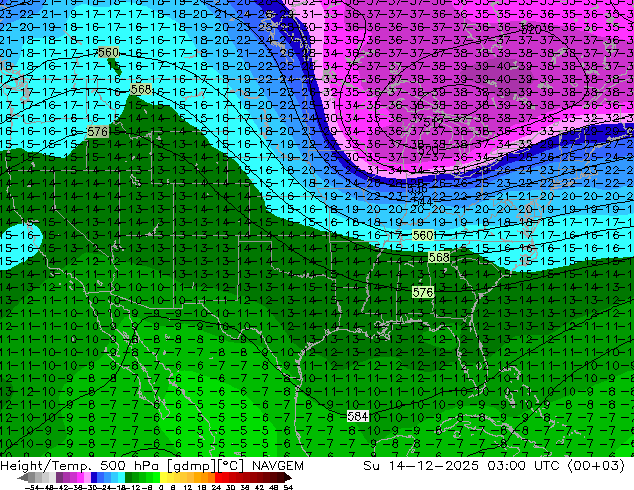Screen dimensions: 634x490
Task: Click the right arrow end of the color scale
Action: pos(288,478)
